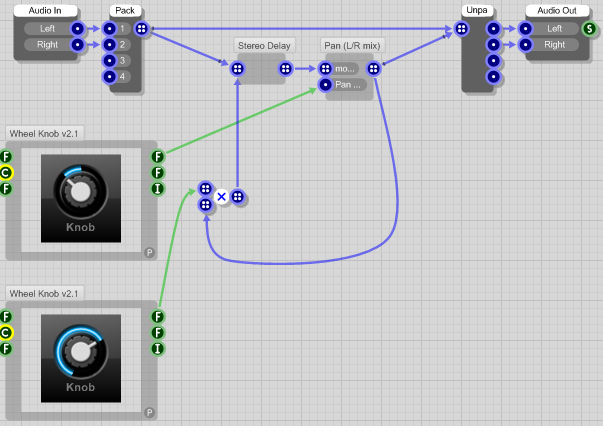Click the Left port of Audio In

click(x=47, y=29)
